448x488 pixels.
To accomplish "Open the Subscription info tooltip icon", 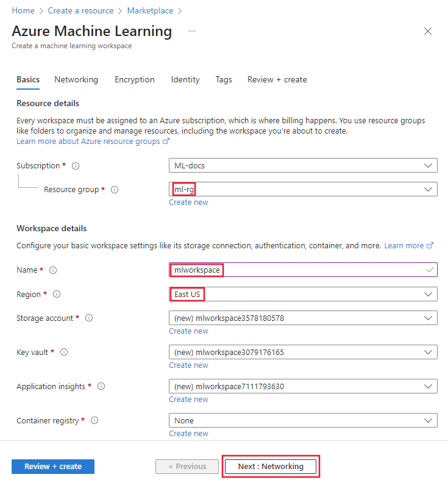I will tap(75, 165).
